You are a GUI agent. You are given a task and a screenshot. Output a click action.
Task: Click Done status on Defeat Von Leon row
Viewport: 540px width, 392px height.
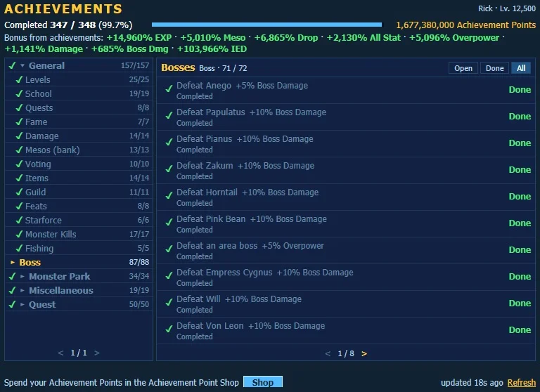coord(520,329)
